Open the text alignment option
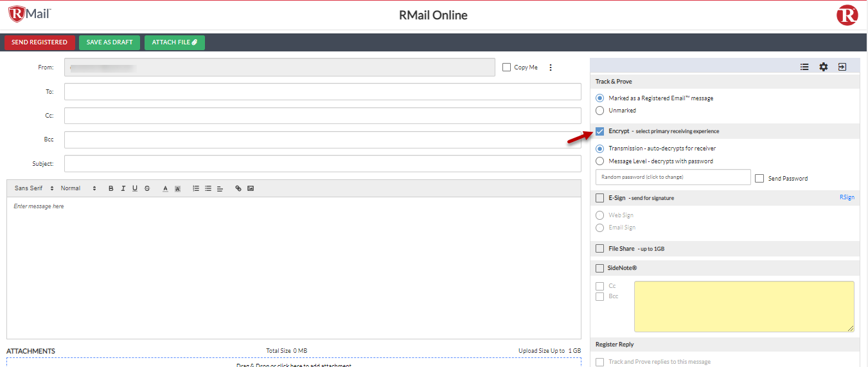Image resolution: width=868 pixels, height=367 pixels. pos(220,188)
